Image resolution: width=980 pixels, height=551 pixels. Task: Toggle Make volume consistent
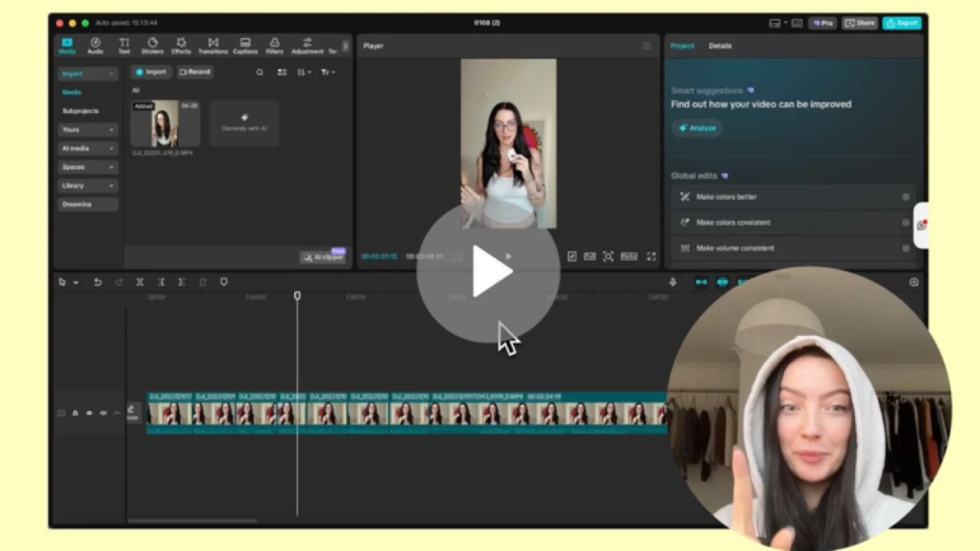pyautogui.click(x=906, y=248)
